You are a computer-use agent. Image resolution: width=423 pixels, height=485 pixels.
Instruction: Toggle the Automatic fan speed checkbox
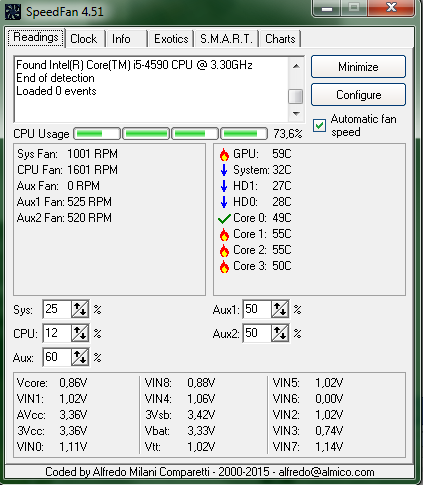(319, 125)
